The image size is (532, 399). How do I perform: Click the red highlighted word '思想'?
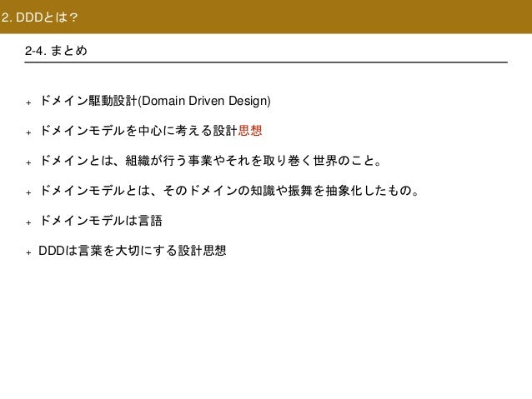click(250, 131)
